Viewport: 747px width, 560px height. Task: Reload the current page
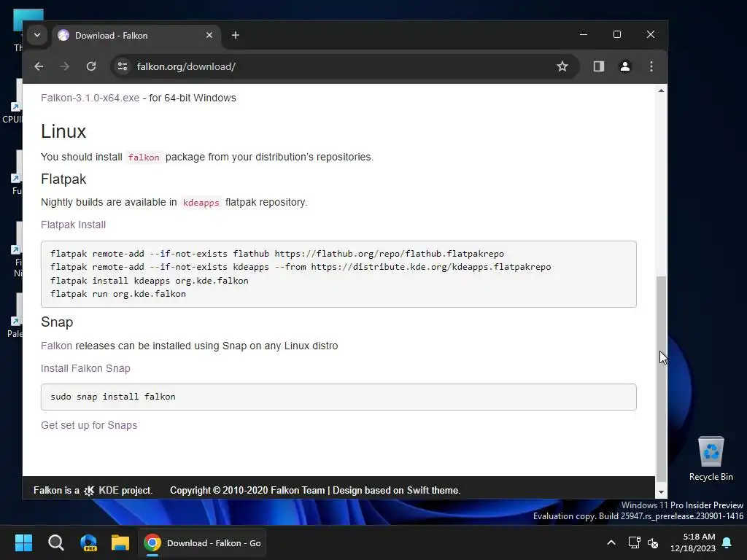[x=91, y=66]
